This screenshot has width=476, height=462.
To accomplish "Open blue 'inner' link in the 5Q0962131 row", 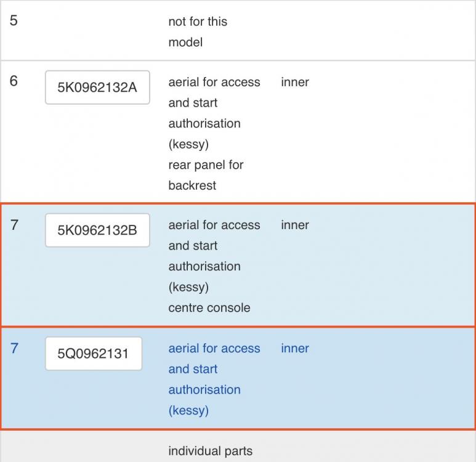I will click(295, 348).
